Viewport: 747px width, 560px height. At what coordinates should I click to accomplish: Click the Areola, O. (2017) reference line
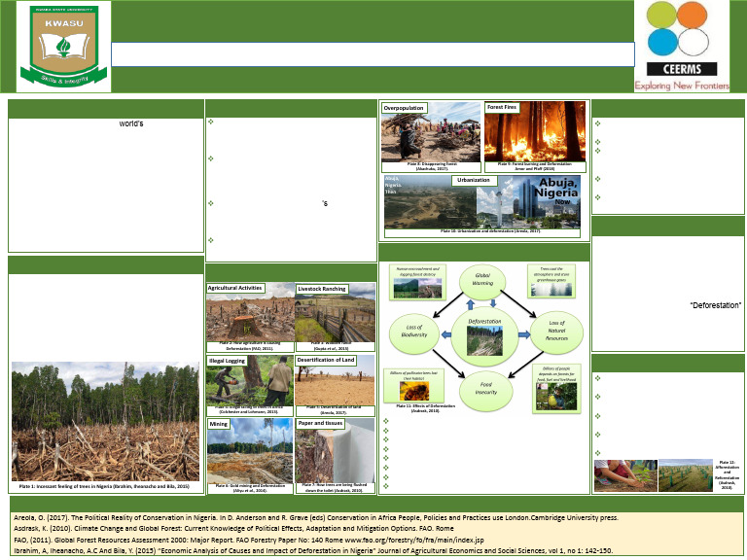[x=316, y=517]
